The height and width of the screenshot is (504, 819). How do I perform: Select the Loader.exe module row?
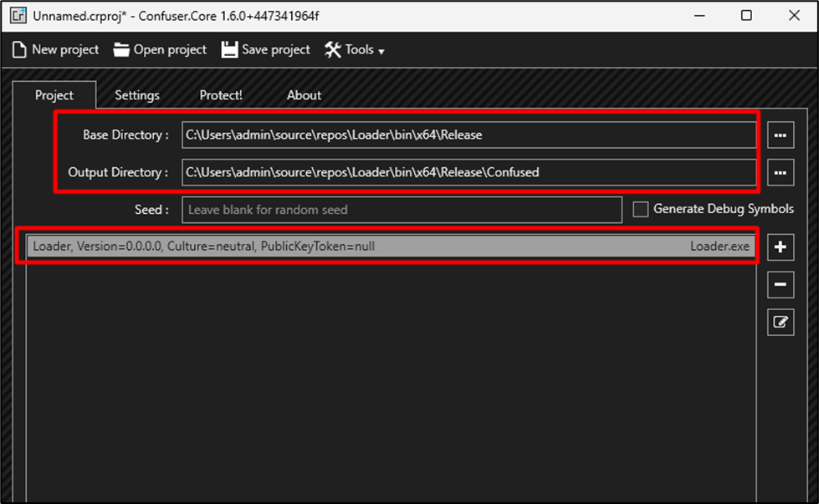click(391, 247)
